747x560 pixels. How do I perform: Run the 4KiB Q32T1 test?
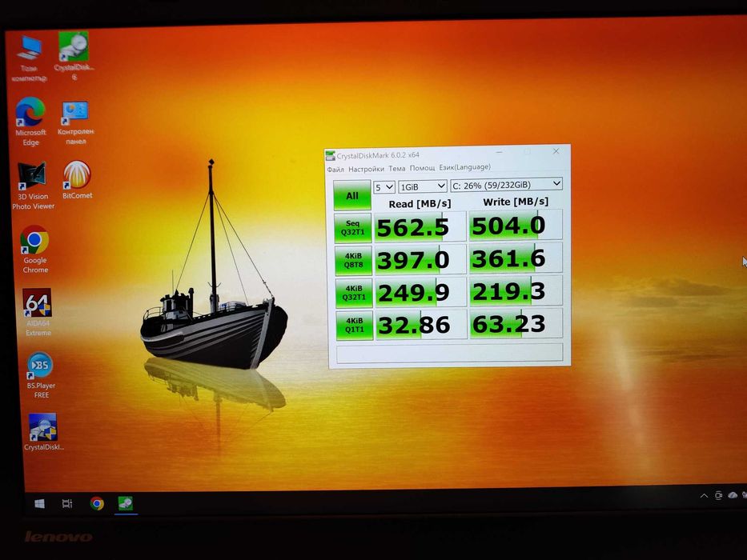point(354,293)
